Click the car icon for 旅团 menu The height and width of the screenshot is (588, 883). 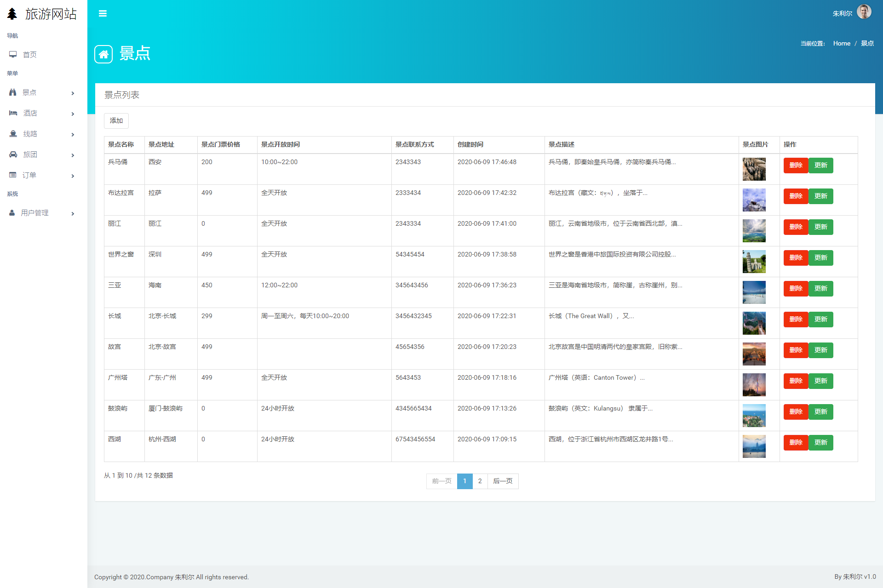13,154
